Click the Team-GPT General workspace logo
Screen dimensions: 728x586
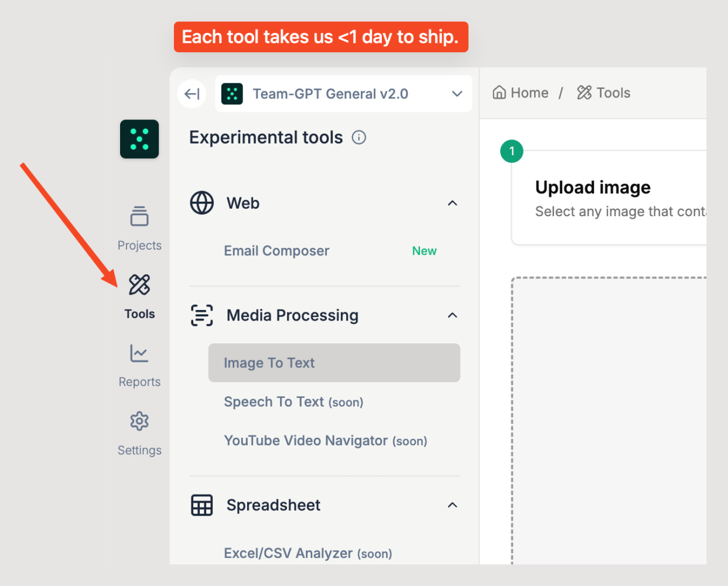pos(232,94)
